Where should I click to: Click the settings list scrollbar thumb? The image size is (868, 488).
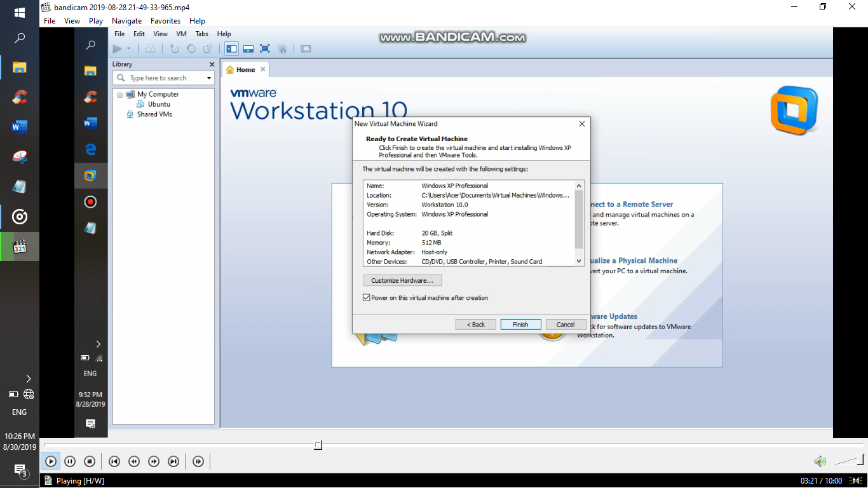(579, 219)
